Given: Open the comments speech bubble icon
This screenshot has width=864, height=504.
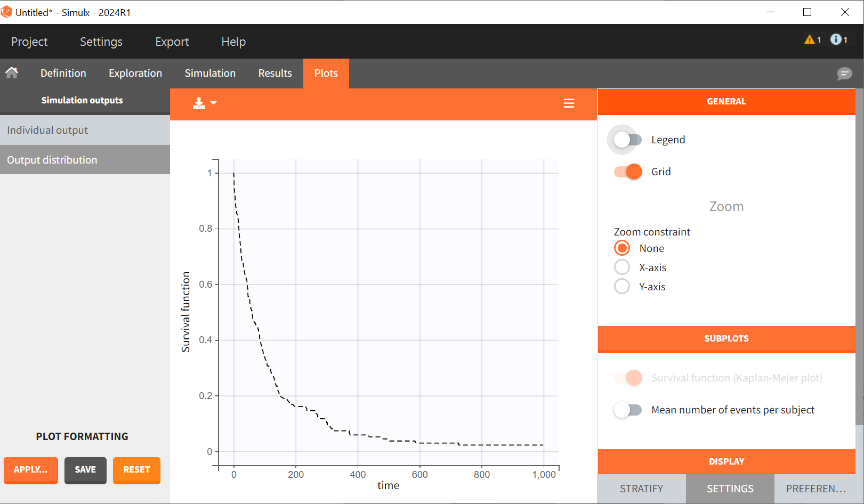Looking at the screenshot, I should (x=844, y=74).
